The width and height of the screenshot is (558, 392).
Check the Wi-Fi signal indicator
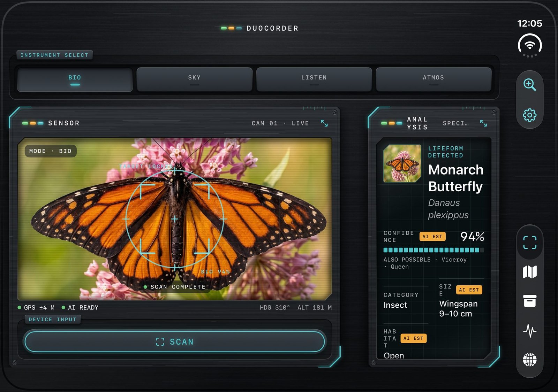pyautogui.click(x=530, y=45)
